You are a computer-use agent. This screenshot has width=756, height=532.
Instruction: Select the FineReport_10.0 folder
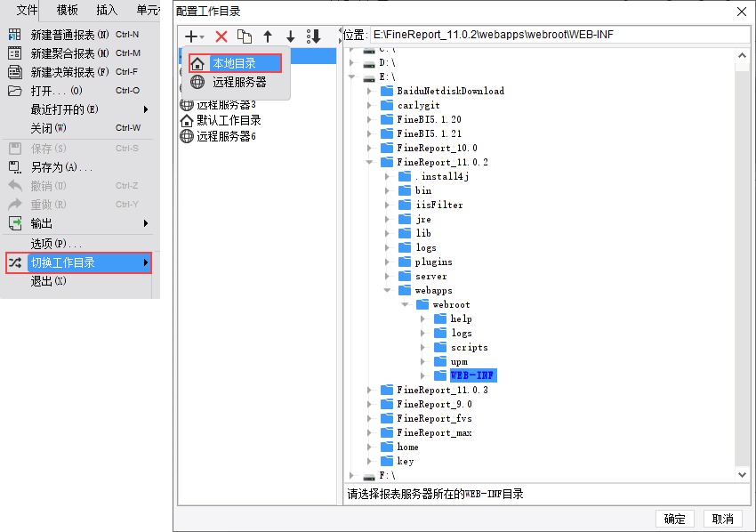437,148
